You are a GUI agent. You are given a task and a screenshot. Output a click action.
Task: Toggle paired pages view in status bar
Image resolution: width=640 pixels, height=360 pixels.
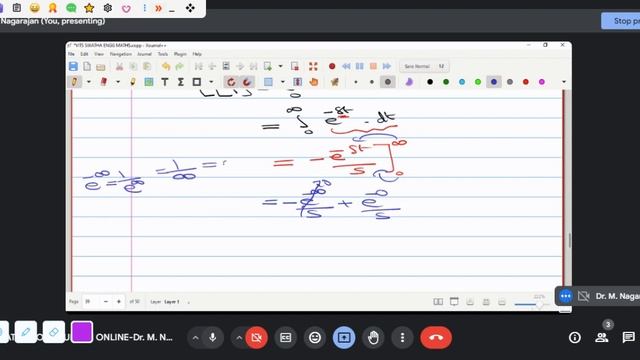click(x=438, y=302)
